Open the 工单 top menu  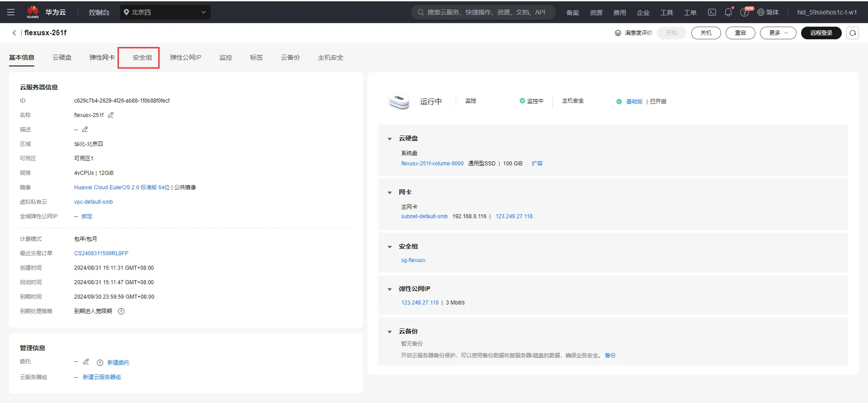(690, 12)
